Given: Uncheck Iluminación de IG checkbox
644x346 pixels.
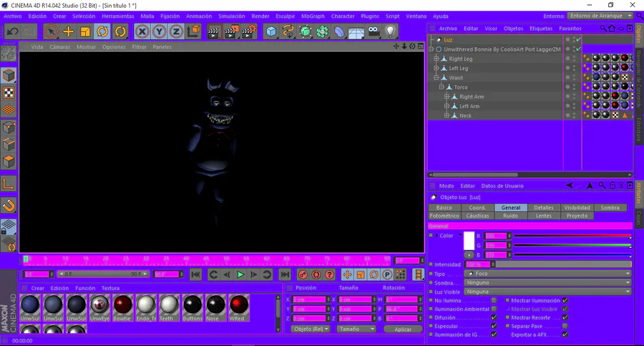Looking at the screenshot, I should pos(494,335).
